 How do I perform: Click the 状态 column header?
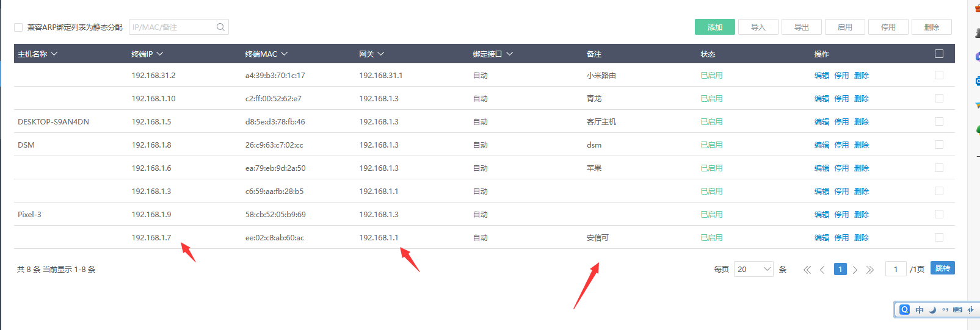[708, 54]
